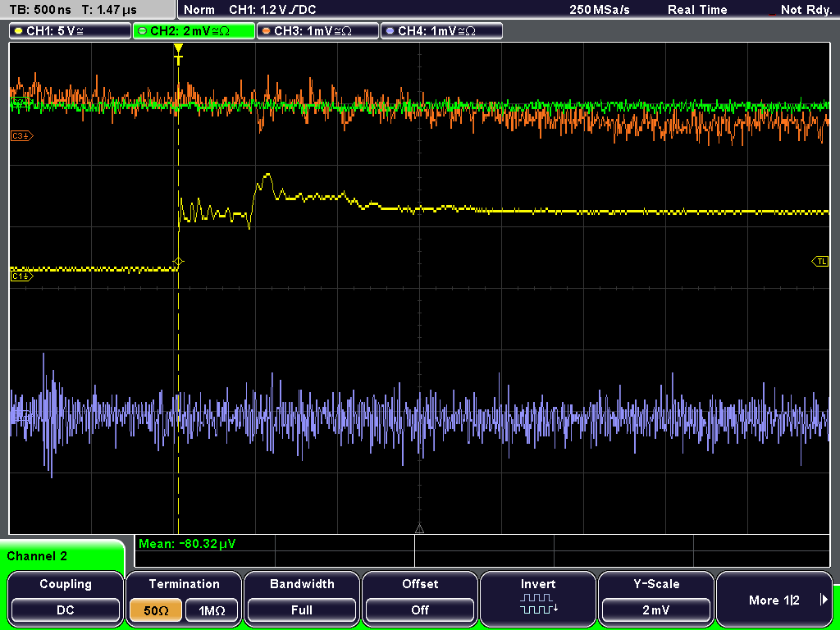Select the CH2: 2 mV channel tab
The image size is (840, 630).
[x=194, y=31]
